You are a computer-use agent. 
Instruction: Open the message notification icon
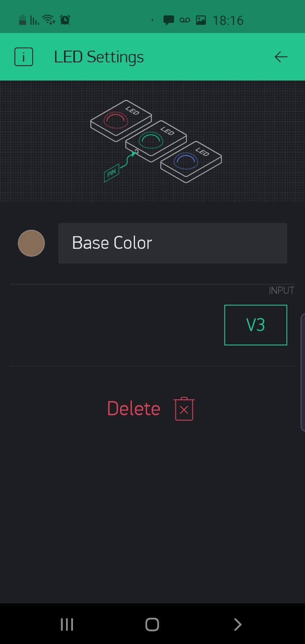click(168, 20)
